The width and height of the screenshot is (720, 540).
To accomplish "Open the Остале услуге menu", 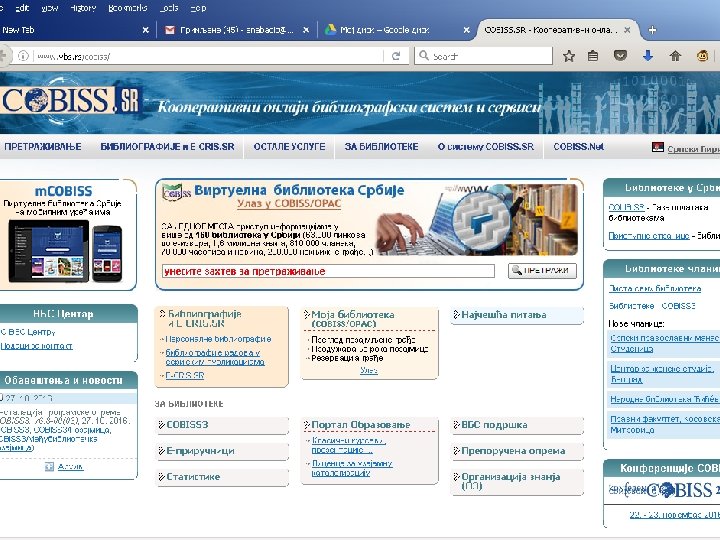I will [289, 146].
